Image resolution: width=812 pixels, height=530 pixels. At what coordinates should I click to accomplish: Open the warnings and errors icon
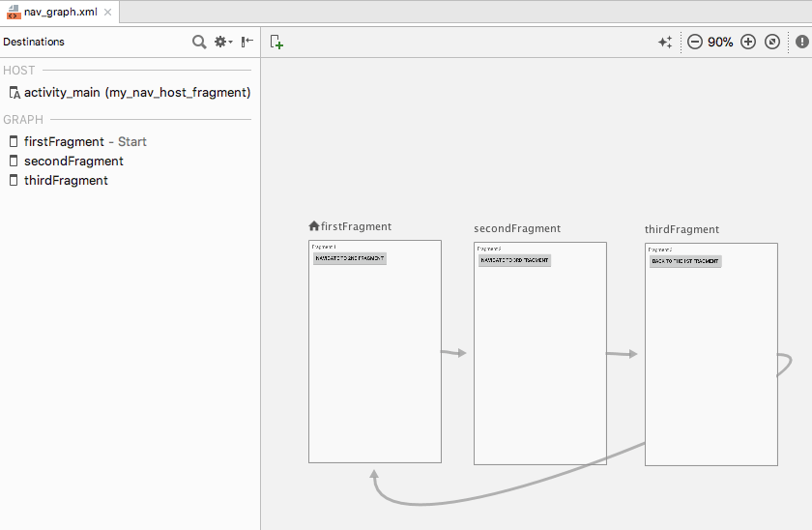click(x=801, y=42)
